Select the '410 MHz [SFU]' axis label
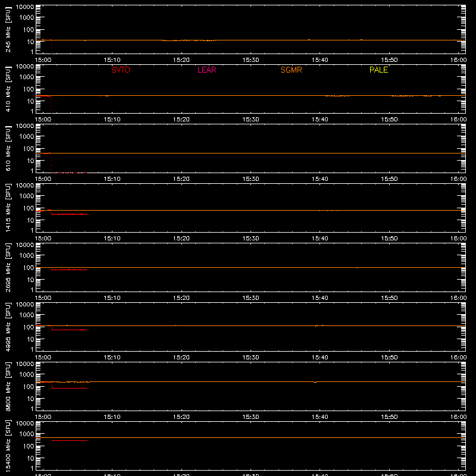The image size is (476, 476). [x=8, y=89]
